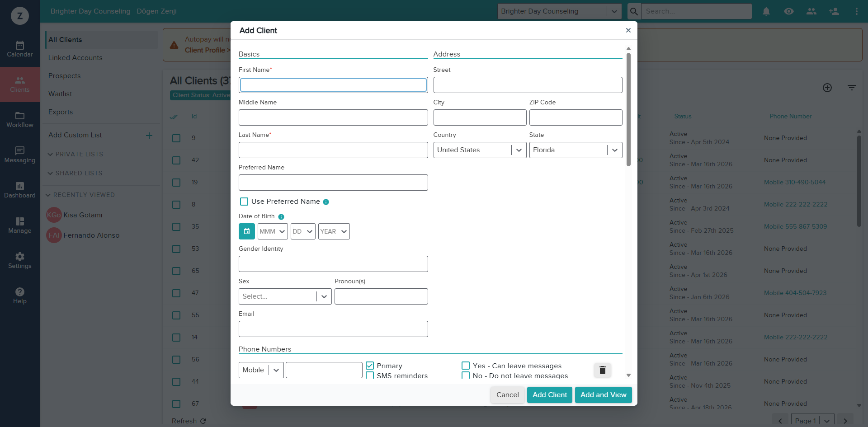Expand the PRIVATE LISTS section

pyautogui.click(x=75, y=155)
